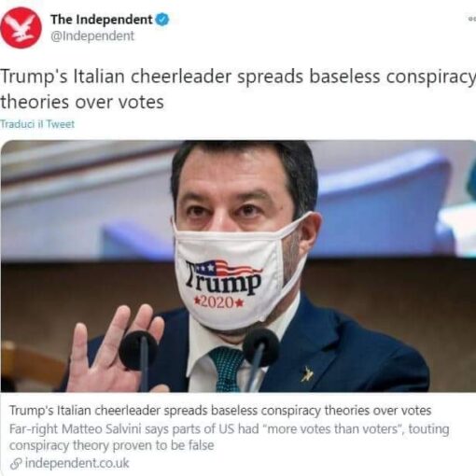Click the gold lapel pin in the photo
This screenshot has height=476, width=476.
(x=307, y=374)
